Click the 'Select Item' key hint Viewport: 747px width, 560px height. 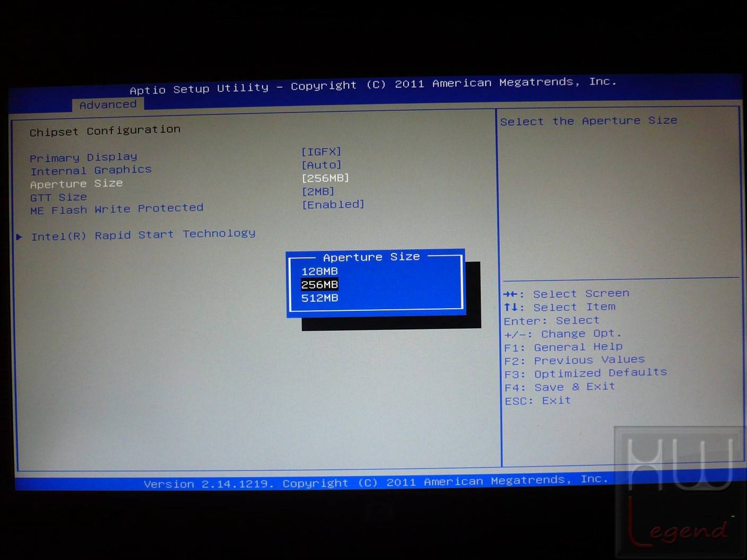click(x=560, y=307)
